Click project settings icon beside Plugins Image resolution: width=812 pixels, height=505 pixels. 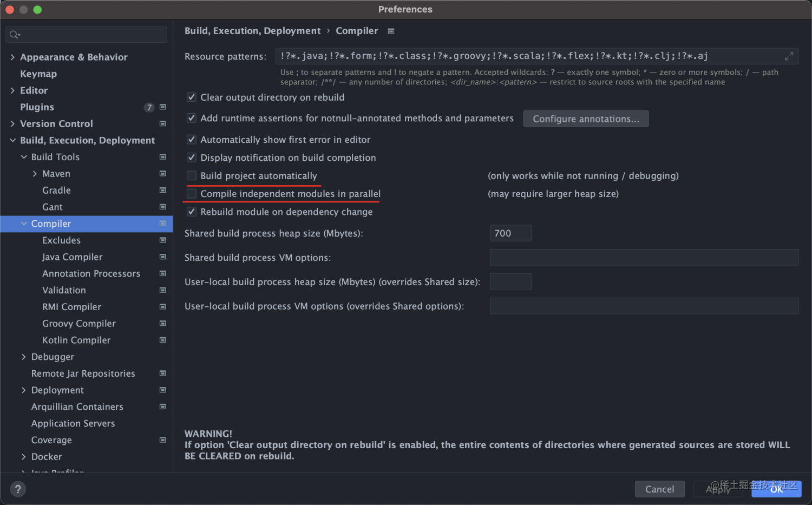162,107
